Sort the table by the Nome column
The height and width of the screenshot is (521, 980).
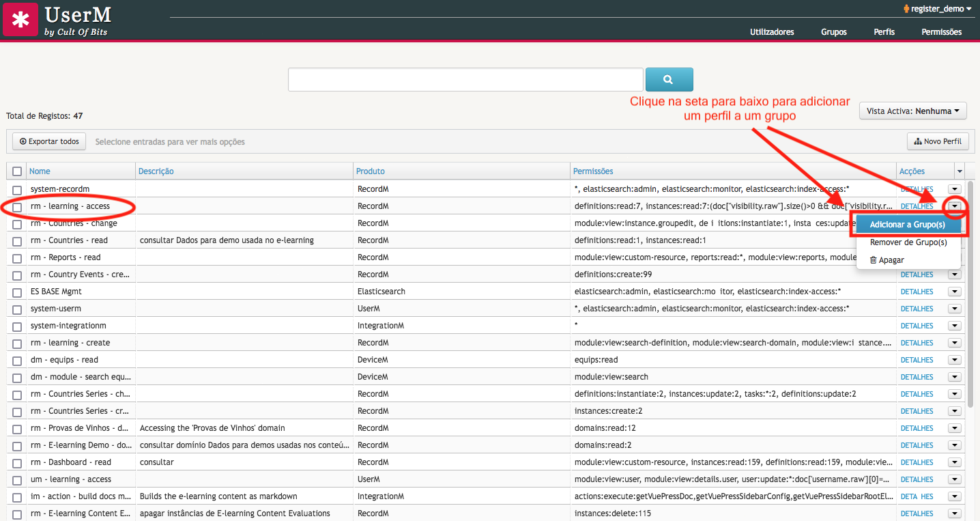pos(40,171)
